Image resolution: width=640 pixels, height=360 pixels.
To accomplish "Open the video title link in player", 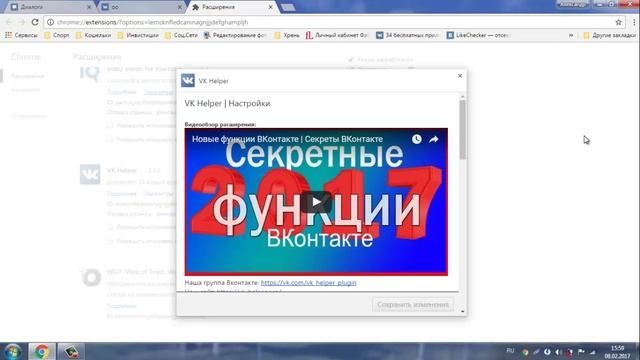I will 287,139.
